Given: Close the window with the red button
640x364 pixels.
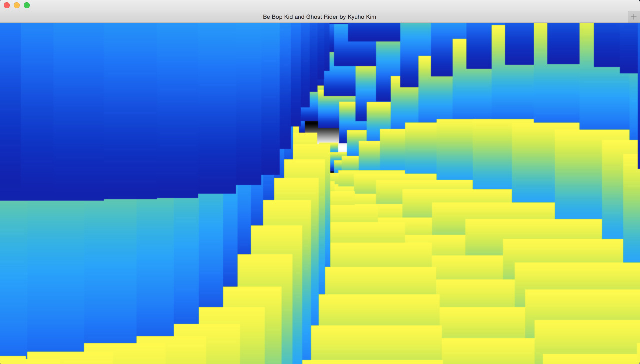Looking at the screenshot, I should pos(7,5).
